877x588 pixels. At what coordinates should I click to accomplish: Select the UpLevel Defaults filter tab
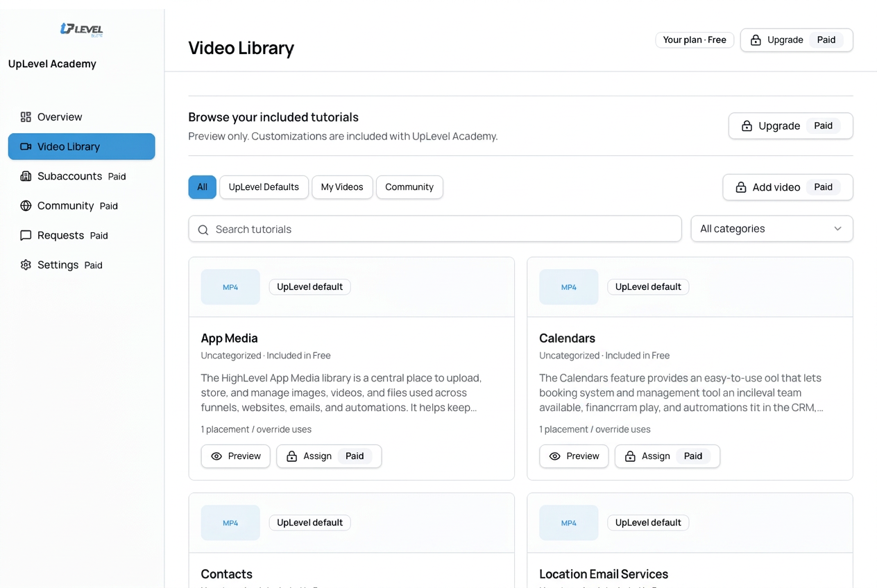pyautogui.click(x=264, y=187)
